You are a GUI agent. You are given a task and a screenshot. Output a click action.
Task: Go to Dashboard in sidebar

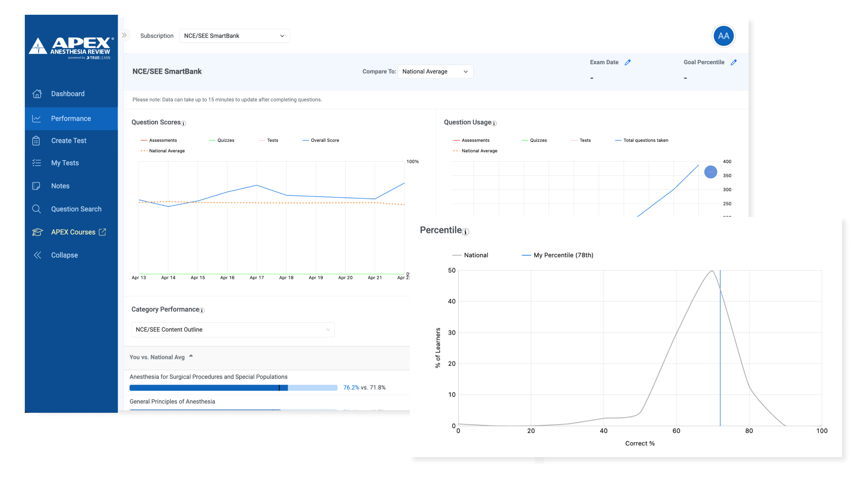(x=68, y=94)
